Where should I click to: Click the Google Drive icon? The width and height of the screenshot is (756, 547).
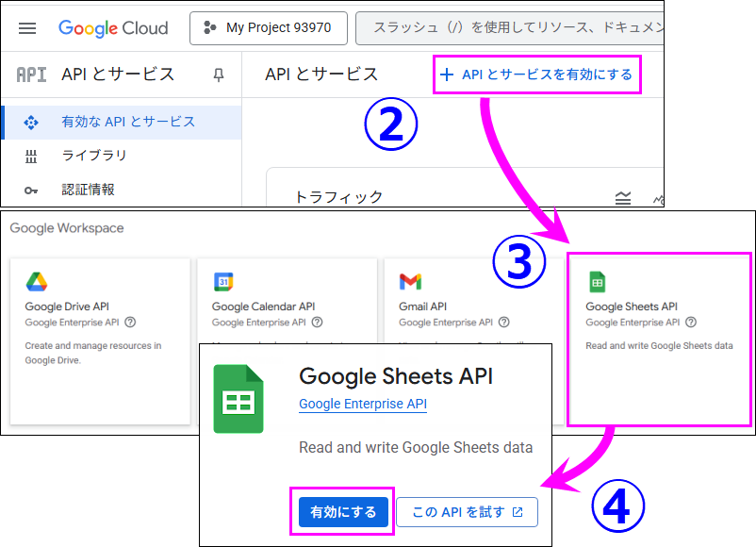click(37, 282)
